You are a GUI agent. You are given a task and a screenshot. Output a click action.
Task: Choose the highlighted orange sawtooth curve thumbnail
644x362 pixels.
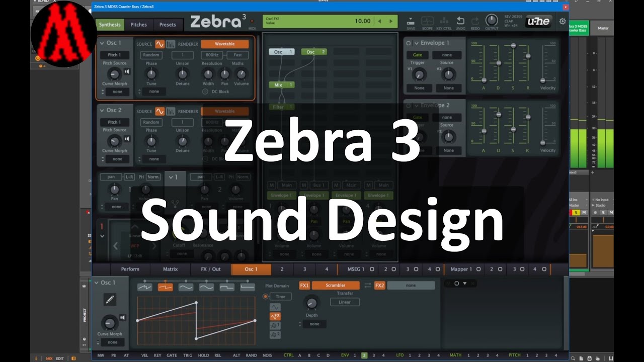(x=166, y=287)
